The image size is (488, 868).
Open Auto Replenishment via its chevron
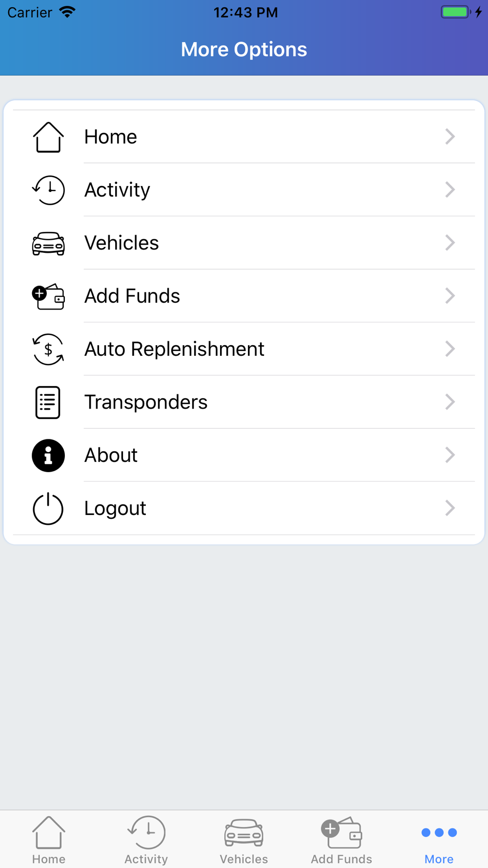click(450, 349)
